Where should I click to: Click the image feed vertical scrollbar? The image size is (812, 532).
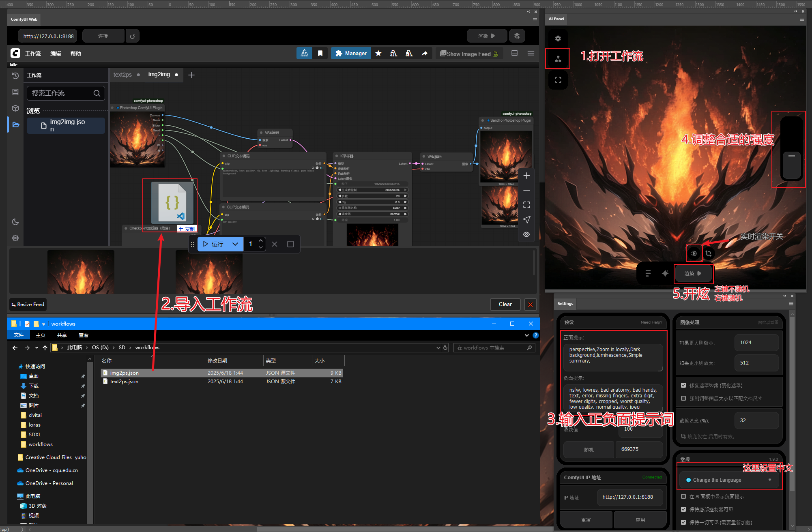click(534, 263)
